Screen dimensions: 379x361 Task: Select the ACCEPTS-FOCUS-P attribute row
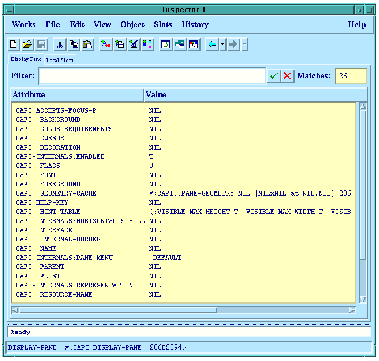tap(184, 110)
